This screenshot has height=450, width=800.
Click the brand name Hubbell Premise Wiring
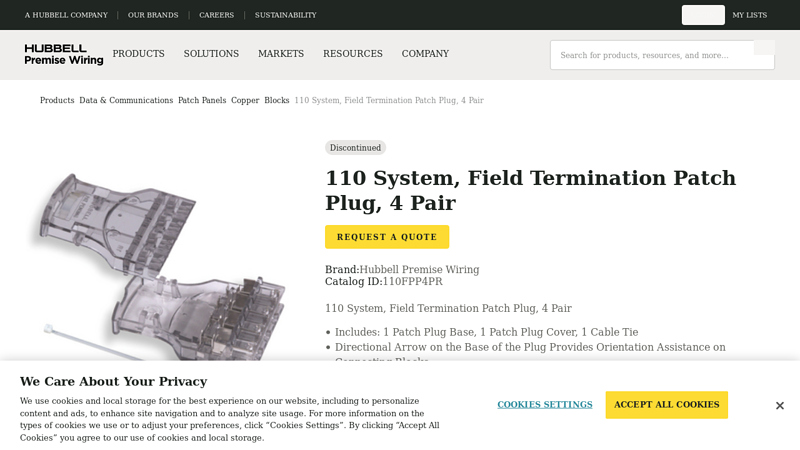pyautogui.click(x=419, y=269)
